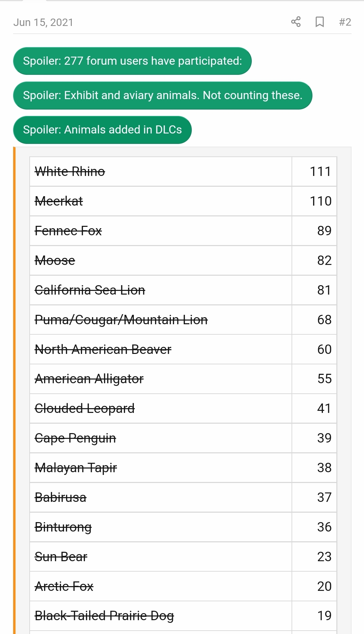Click the share icon on the post
The image size is (364, 634).
[296, 22]
